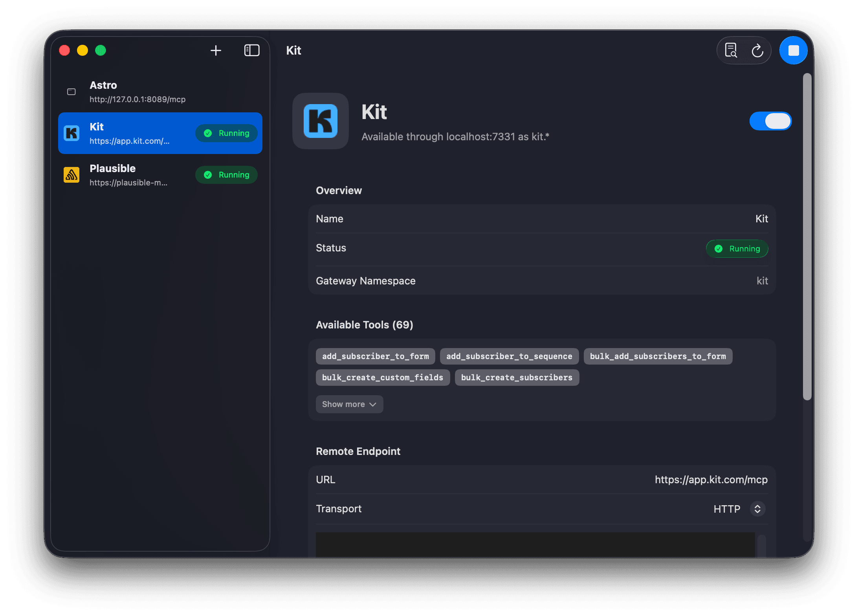
Task: Click the https://app.kit.com/mcp URL value
Action: pos(711,480)
